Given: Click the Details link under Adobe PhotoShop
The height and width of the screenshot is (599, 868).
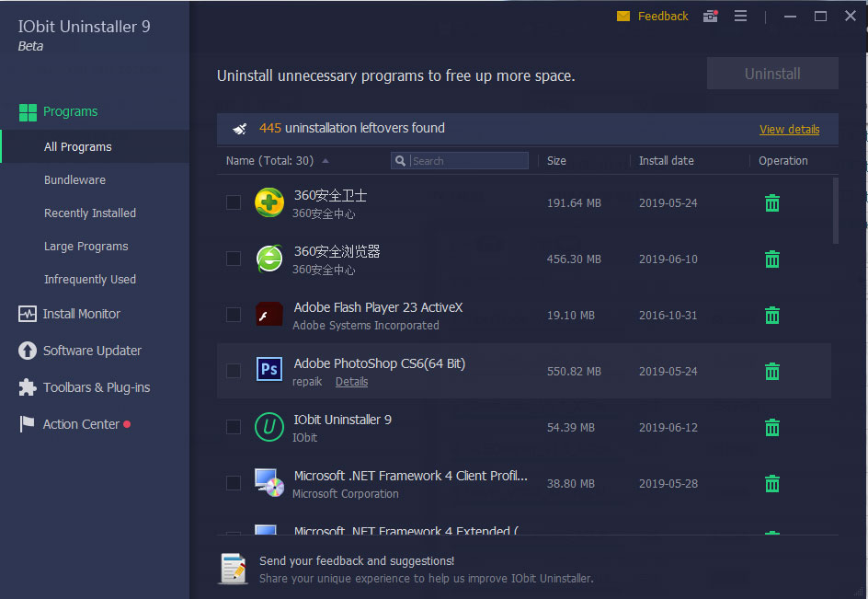Looking at the screenshot, I should (351, 381).
